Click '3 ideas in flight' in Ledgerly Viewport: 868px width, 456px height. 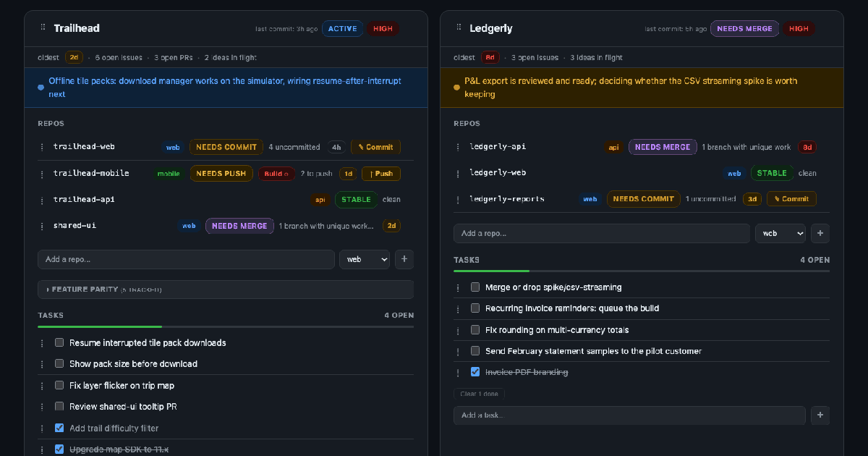coord(597,57)
